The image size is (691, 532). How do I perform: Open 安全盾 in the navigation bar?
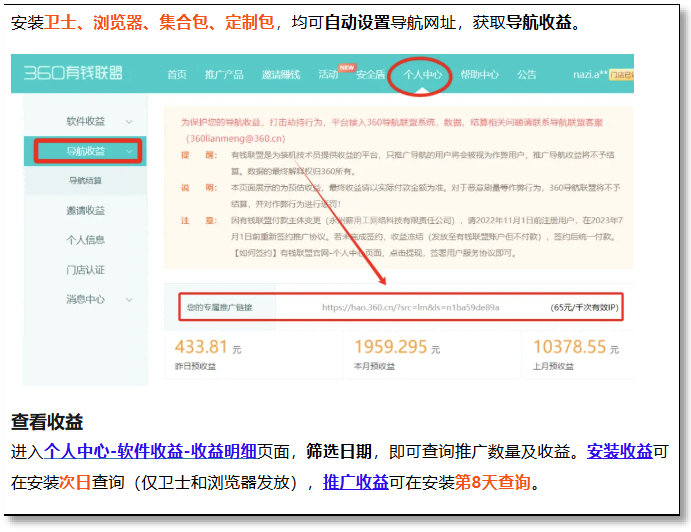(x=371, y=74)
